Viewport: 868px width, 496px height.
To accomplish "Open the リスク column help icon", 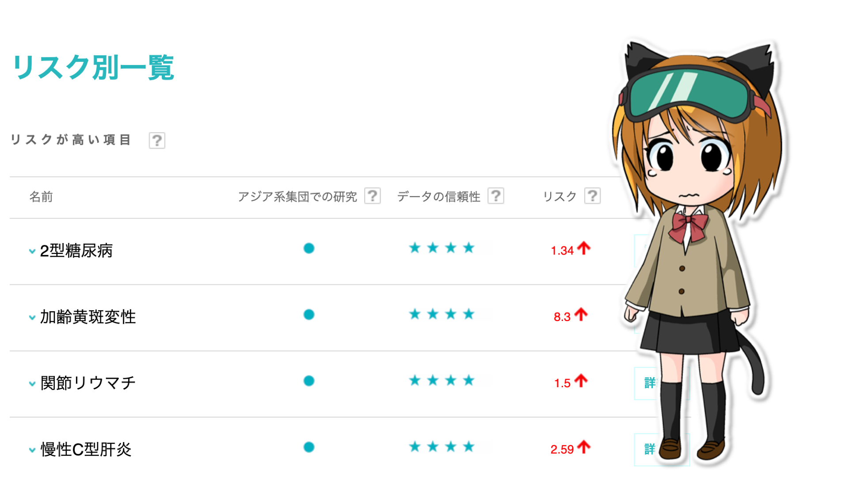I will 592,196.
